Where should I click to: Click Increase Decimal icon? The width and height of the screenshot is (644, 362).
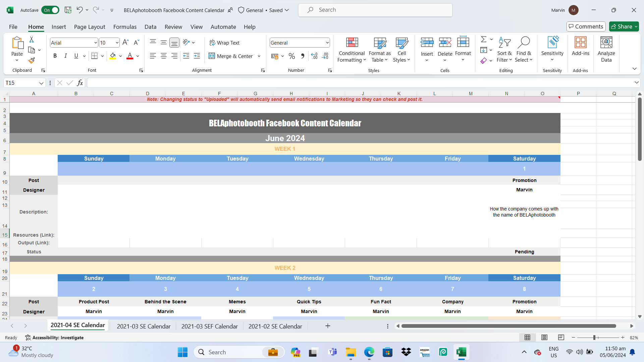coord(314,56)
